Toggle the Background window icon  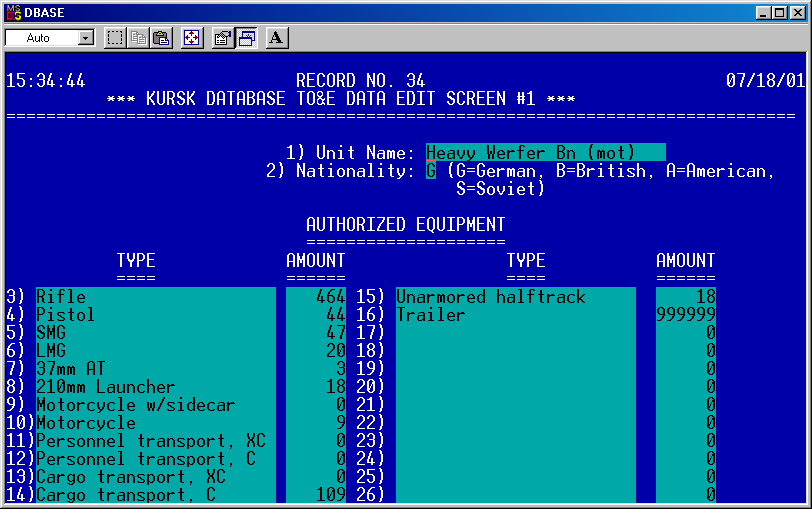pos(246,38)
